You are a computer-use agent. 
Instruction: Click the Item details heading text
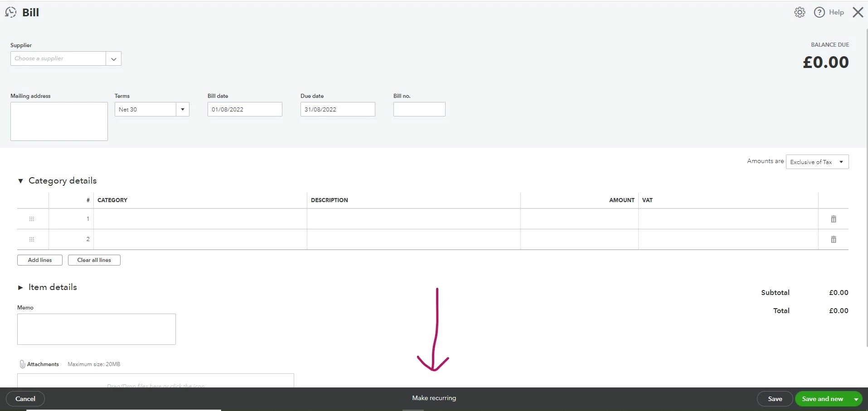[53, 287]
